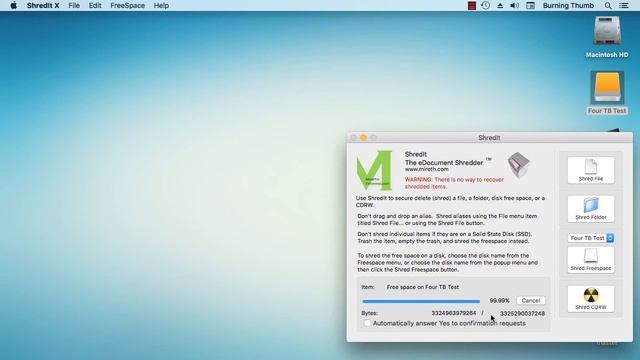Click the red WARNING text
The width and height of the screenshot is (640, 360).
[x=454, y=183]
